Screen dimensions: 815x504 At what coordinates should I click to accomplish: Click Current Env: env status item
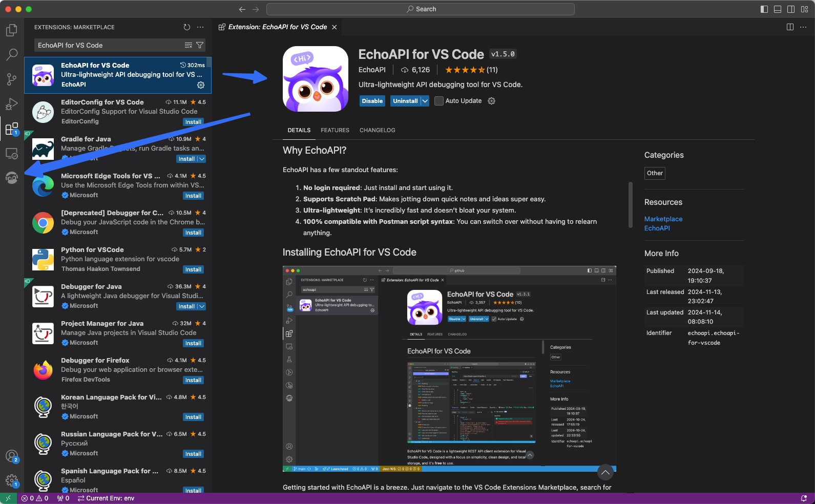coord(106,498)
